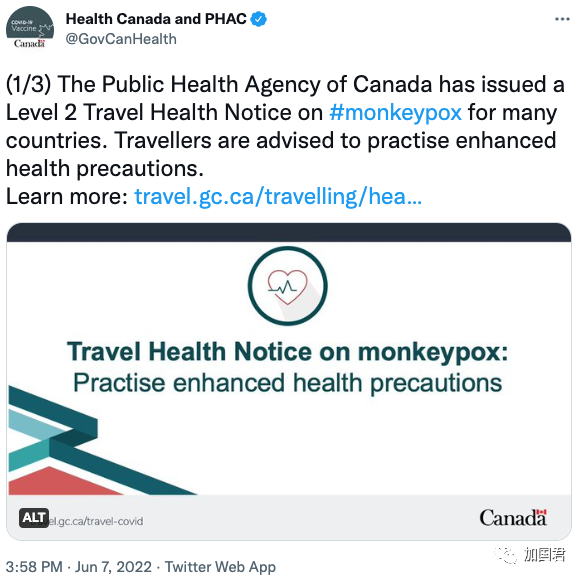This screenshot has height=580, width=584.
Task: Click the Health Canada and PHAC name
Action: (156, 19)
